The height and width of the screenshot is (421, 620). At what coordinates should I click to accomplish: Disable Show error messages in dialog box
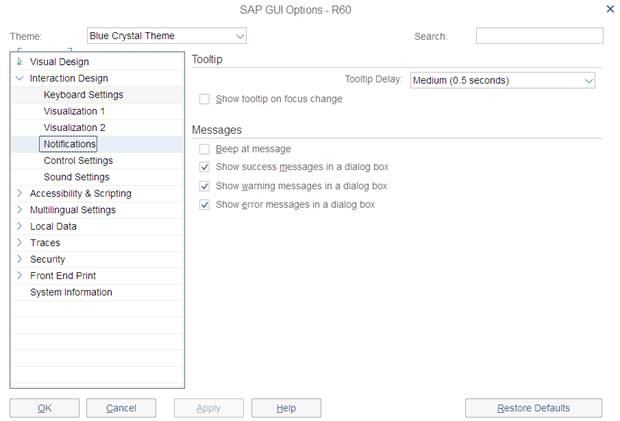coord(205,204)
